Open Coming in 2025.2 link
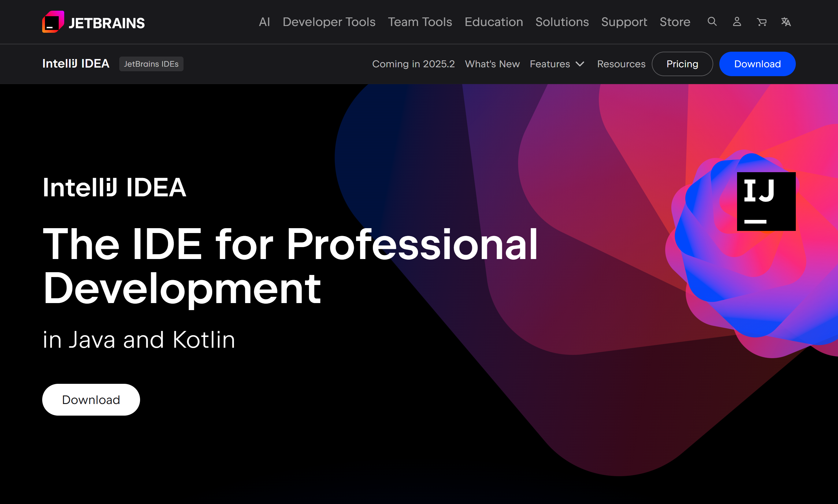 pyautogui.click(x=413, y=64)
